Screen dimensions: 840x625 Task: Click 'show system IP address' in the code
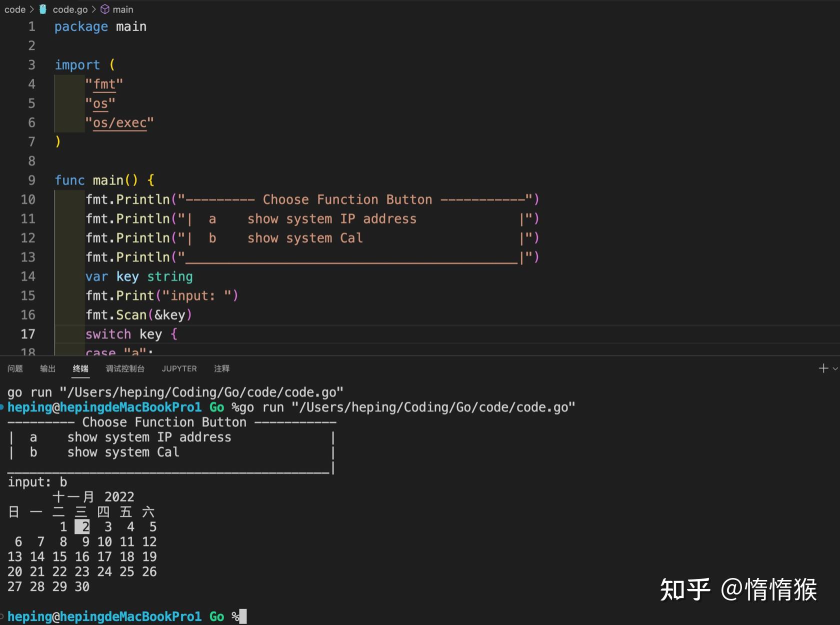(332, 219)
